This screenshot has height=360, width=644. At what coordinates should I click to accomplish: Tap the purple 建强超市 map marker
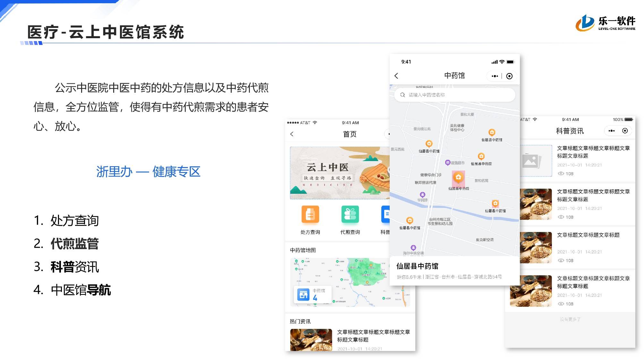coord(448,163)
